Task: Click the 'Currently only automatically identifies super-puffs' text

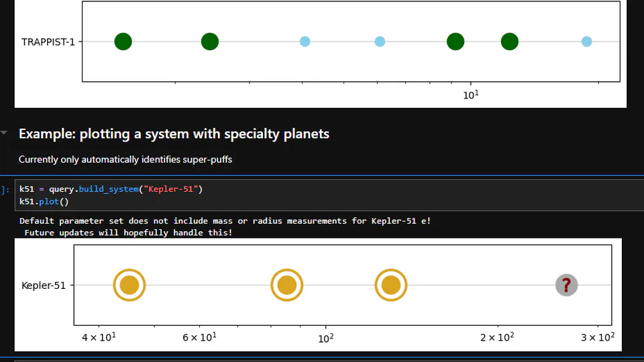Action: pyautogui.click(x=125, y=160)
